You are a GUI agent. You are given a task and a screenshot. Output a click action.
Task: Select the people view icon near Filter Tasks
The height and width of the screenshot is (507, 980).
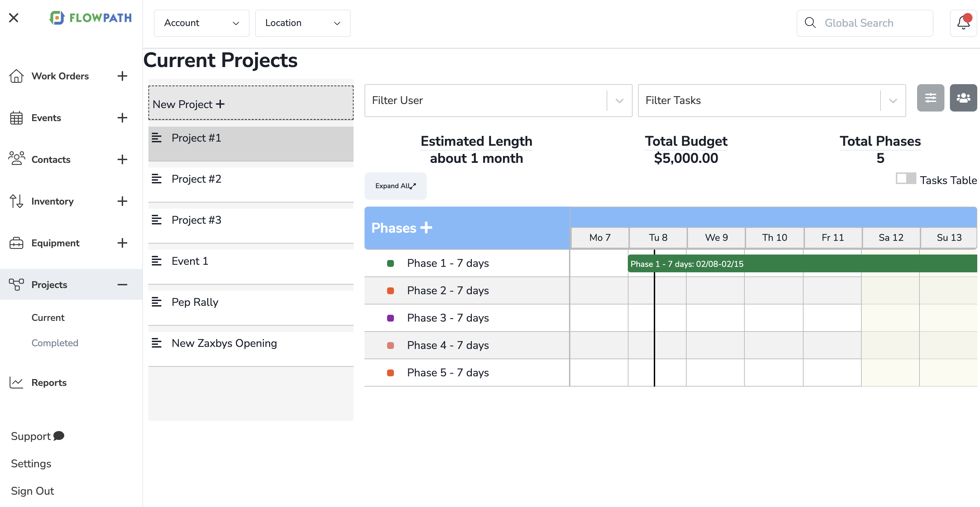(x=963, y=98)
